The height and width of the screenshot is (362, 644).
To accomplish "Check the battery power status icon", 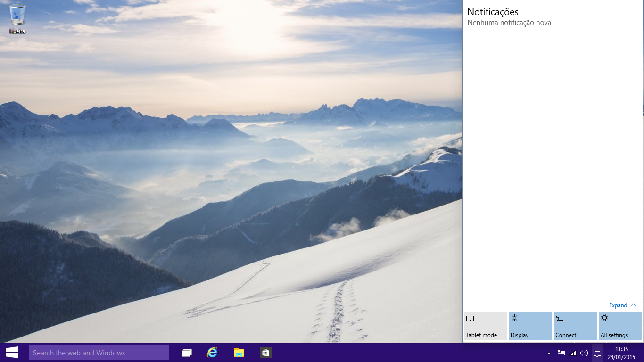I will pos(561,353).
